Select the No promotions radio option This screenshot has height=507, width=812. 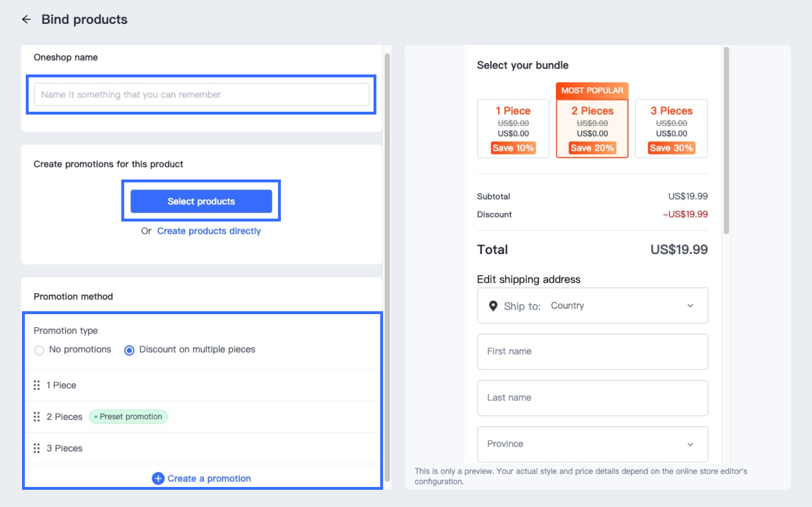point(39,350)
